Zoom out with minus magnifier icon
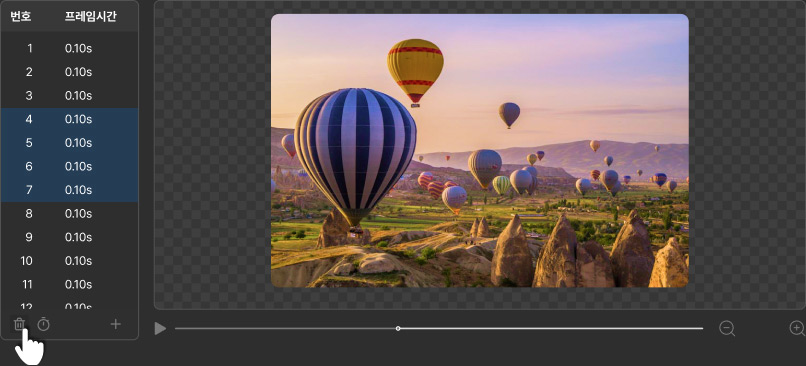The width and height of the screenshot is (806, 366). click(727, 328)
